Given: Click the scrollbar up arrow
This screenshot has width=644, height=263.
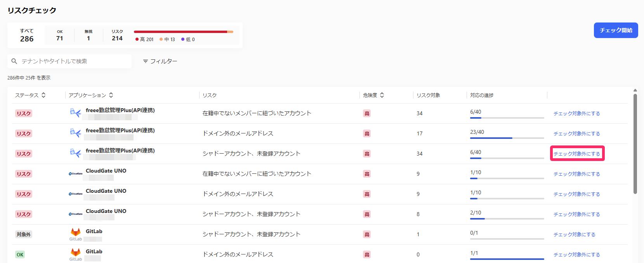Looking at the screenshot, I should click(x=635, y=90).
